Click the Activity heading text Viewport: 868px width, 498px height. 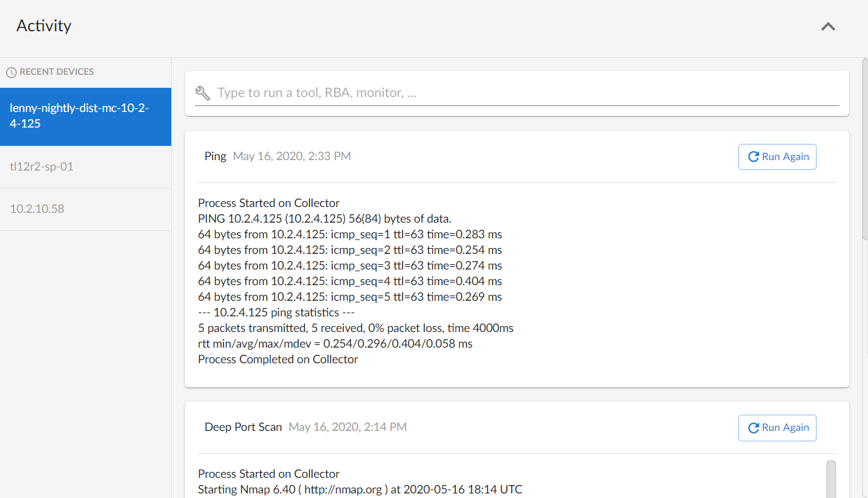tap(44, 26)
